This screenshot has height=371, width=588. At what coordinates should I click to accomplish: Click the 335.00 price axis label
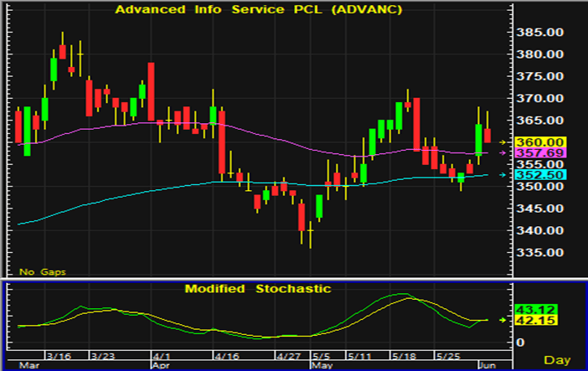(539, 252)
